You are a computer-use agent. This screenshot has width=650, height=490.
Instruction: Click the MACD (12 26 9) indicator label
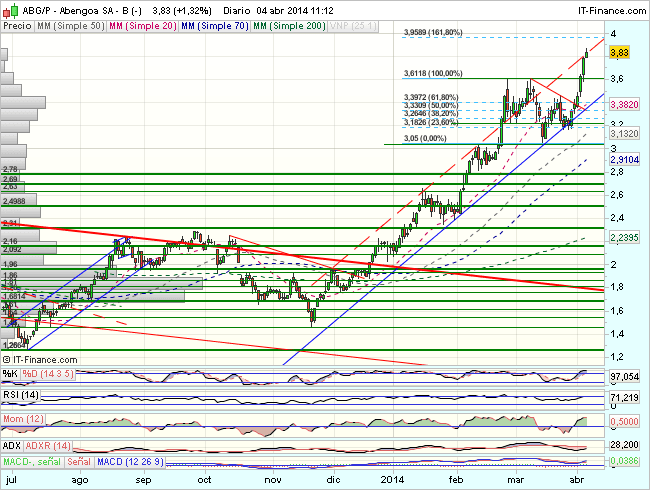(x=130, y=462)
